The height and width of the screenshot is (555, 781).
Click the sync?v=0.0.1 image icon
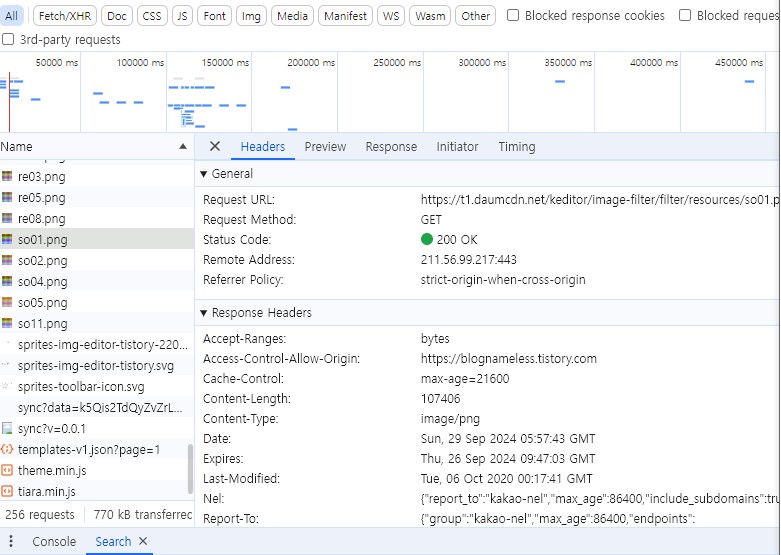coord(6,428)
